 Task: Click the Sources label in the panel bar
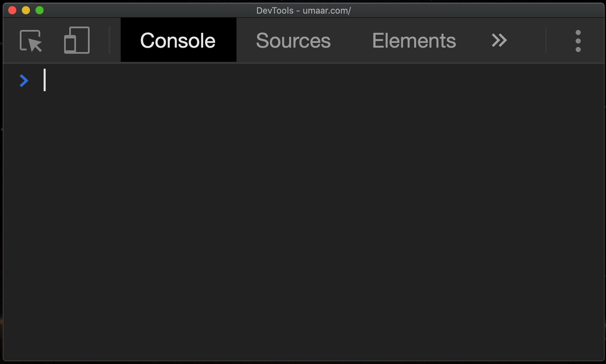click(293, 40)
